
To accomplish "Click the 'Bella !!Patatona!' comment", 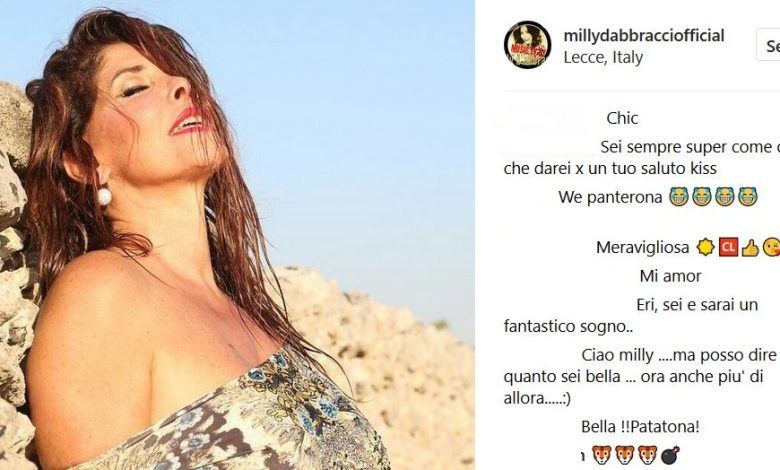I will click(640, 427).
